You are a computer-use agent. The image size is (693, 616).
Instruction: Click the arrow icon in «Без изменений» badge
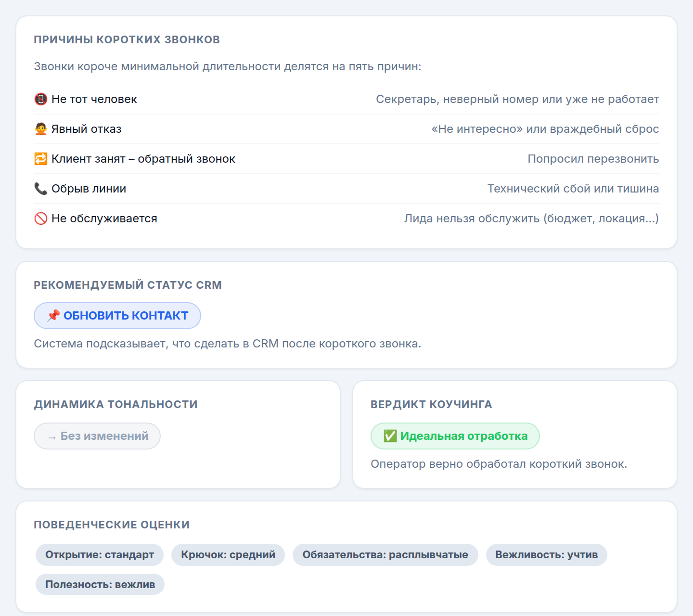tap(52, 437)
